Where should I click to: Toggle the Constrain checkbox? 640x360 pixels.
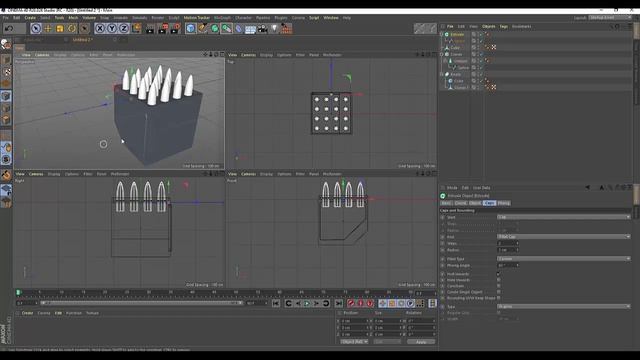499,286
